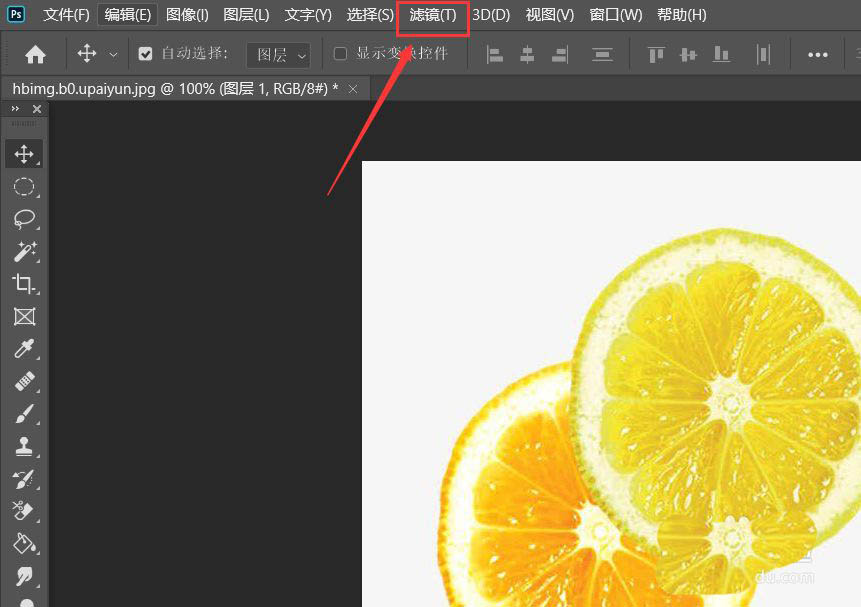Open the 文字(Y) menu
The height and width of the screenshot is (607, 861).
click(x=308, y=15)
